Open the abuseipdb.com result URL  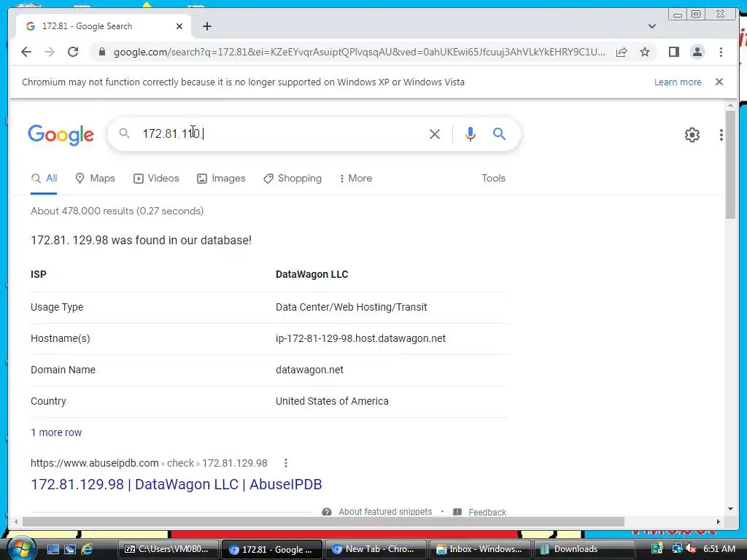click(x=149, y=463)
